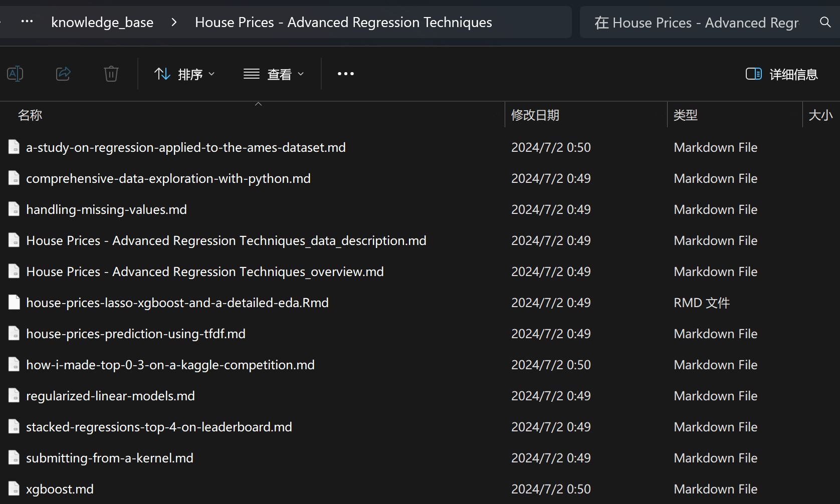Select file house-prices-lasso-xgboost-and-a-detailed-eda.Rmd

click(x=177, y=303)
